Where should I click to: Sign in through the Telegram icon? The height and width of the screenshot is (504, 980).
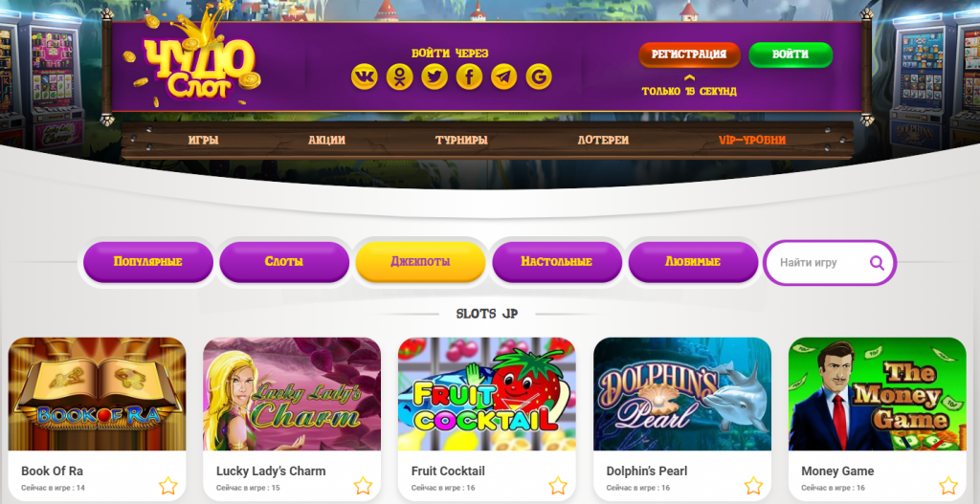pos(503,77)
